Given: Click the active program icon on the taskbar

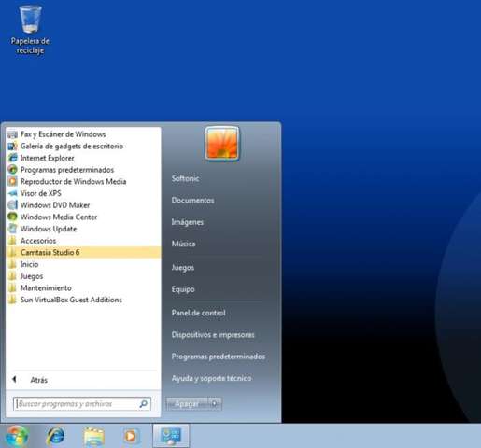Looking at the screenshot, I should [x=171, y=436].
